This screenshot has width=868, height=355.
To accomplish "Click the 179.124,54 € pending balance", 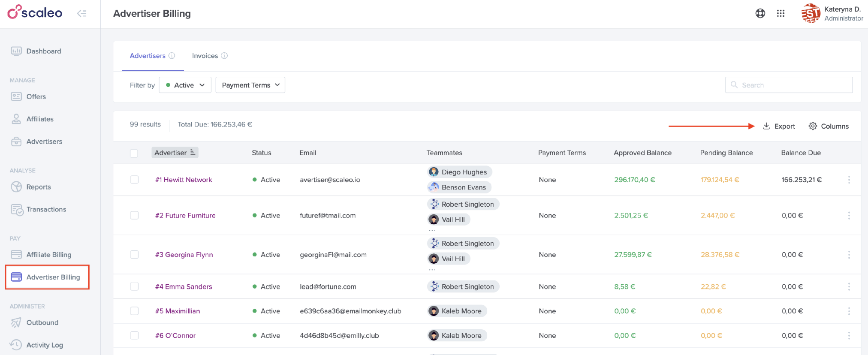I will (x=720, y=180).
